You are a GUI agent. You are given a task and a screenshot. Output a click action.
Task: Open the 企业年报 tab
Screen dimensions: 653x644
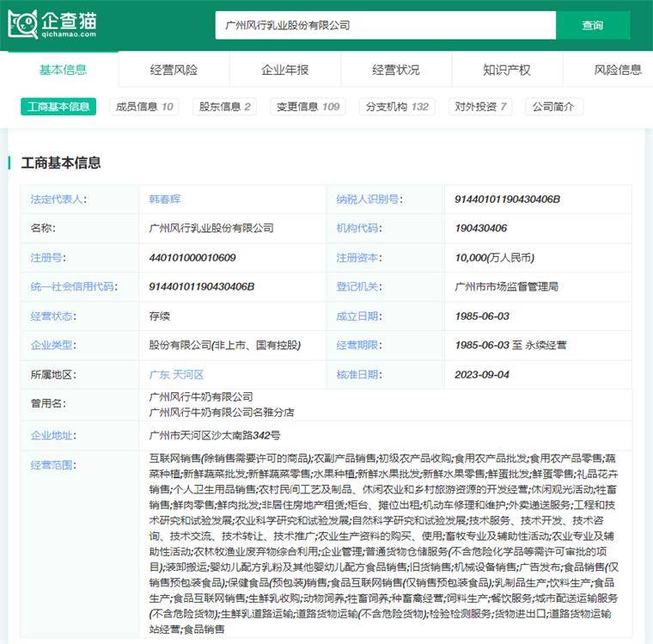285,70
